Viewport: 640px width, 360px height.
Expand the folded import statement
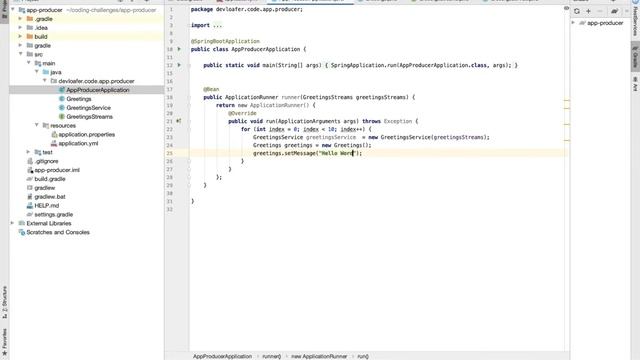[x=218, y=25]
